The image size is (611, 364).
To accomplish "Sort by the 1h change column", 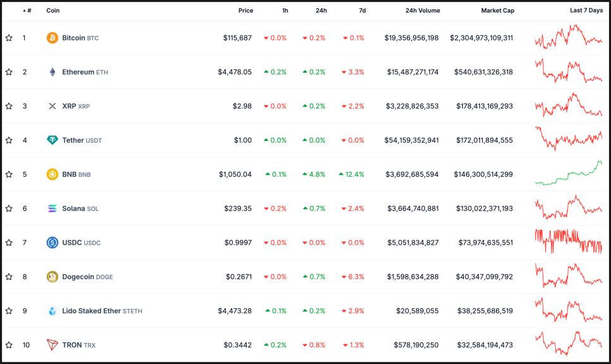I will point(285,11).
